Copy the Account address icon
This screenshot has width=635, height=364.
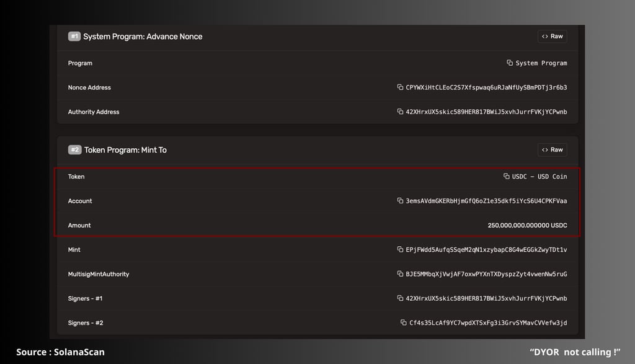(x=400, y=200)
